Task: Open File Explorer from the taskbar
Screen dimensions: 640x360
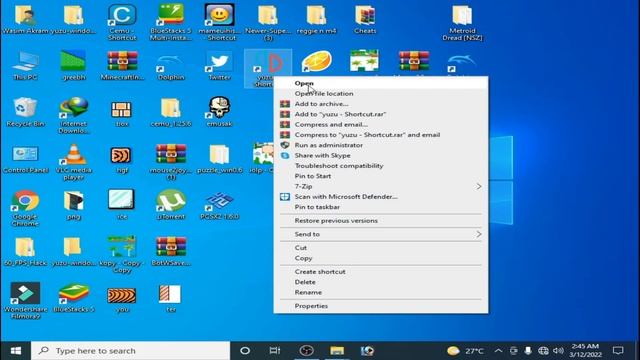Action: point(337,351)
